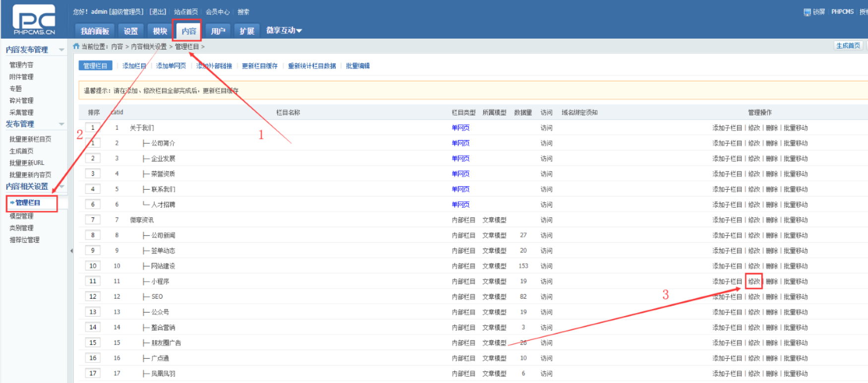
Task: Open the 扩展 top tab
Action: click(x=246, y=31)
